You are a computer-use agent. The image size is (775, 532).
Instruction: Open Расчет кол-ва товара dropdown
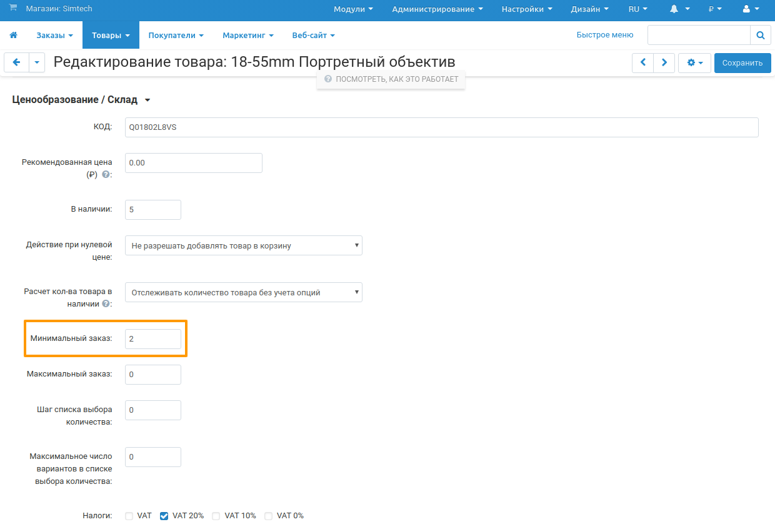(243, 292)
